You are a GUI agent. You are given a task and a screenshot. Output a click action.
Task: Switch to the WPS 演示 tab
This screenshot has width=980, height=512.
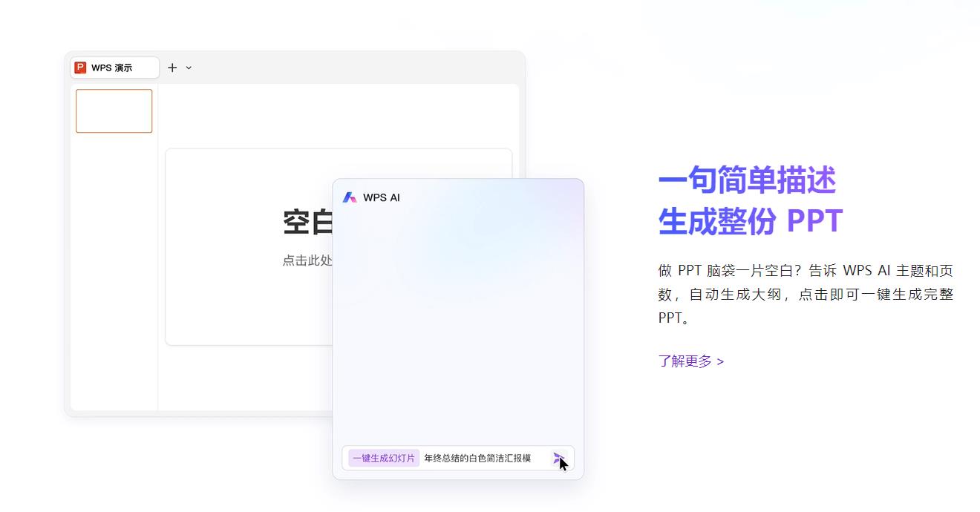pos(115,68)
